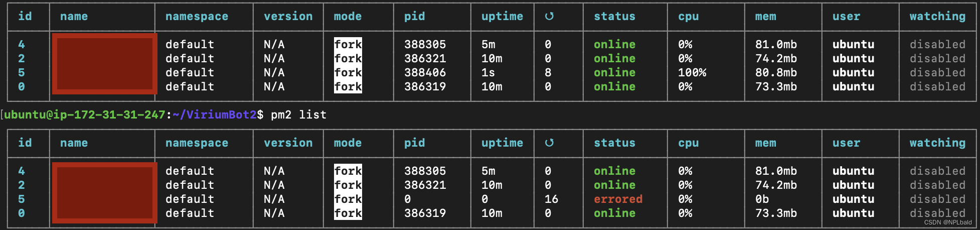
Task: Click the 100% cpu value
Action: click(x=692, y=72)
